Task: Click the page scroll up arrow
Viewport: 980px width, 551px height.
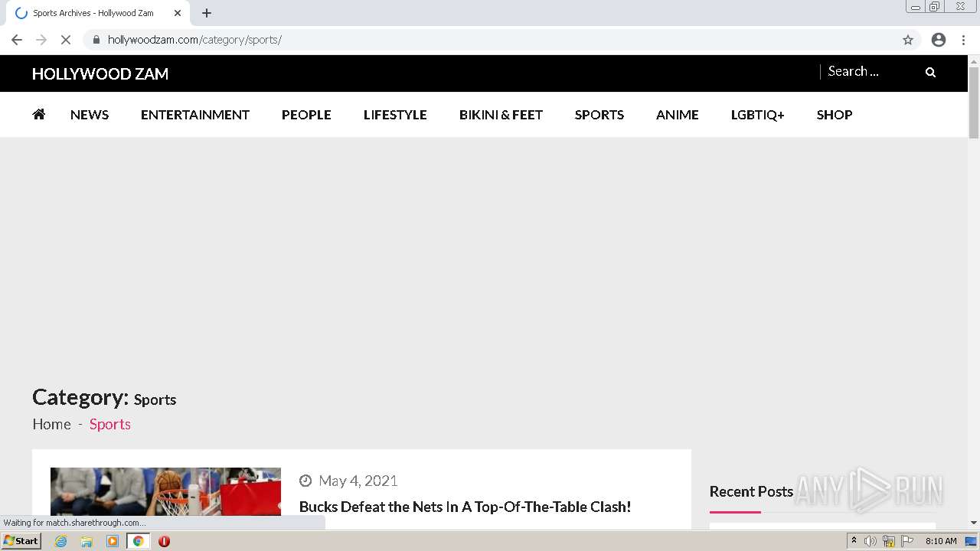Action: pos(974,60)
